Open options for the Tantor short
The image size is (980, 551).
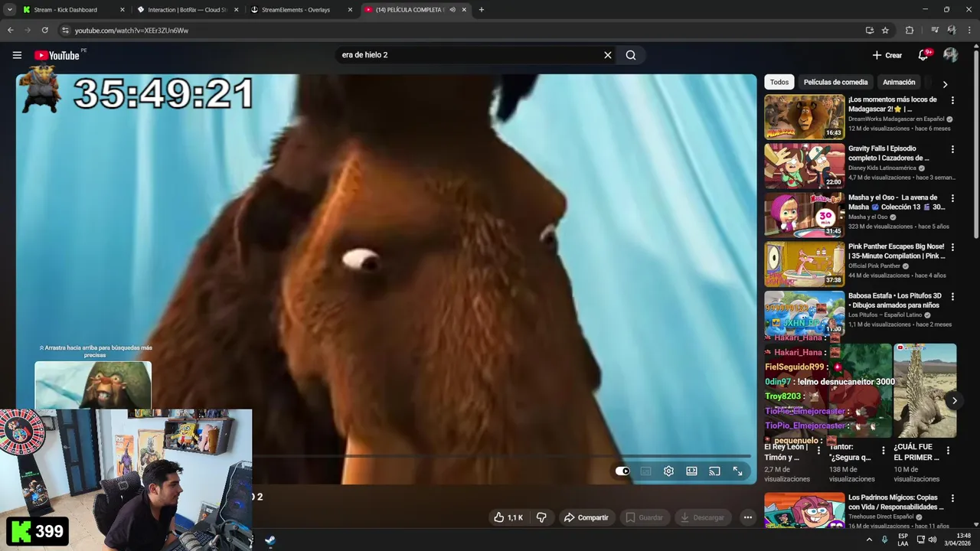(883, 450)
